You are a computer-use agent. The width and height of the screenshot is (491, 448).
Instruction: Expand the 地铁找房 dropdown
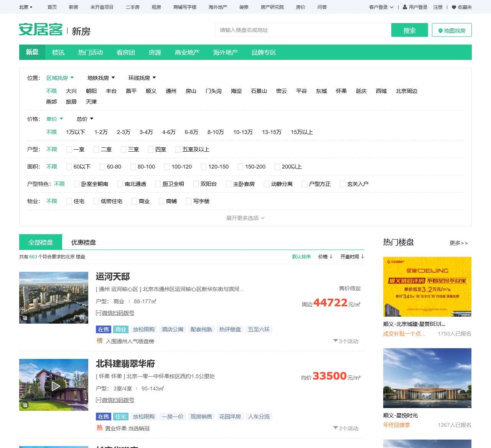(101, 78)
